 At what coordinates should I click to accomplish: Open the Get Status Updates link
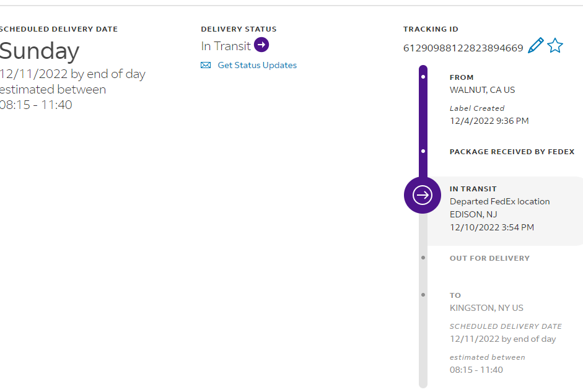[257, 65]
